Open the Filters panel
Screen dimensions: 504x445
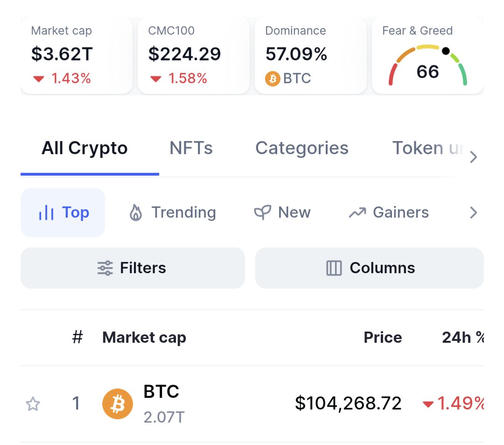point(133,268)
